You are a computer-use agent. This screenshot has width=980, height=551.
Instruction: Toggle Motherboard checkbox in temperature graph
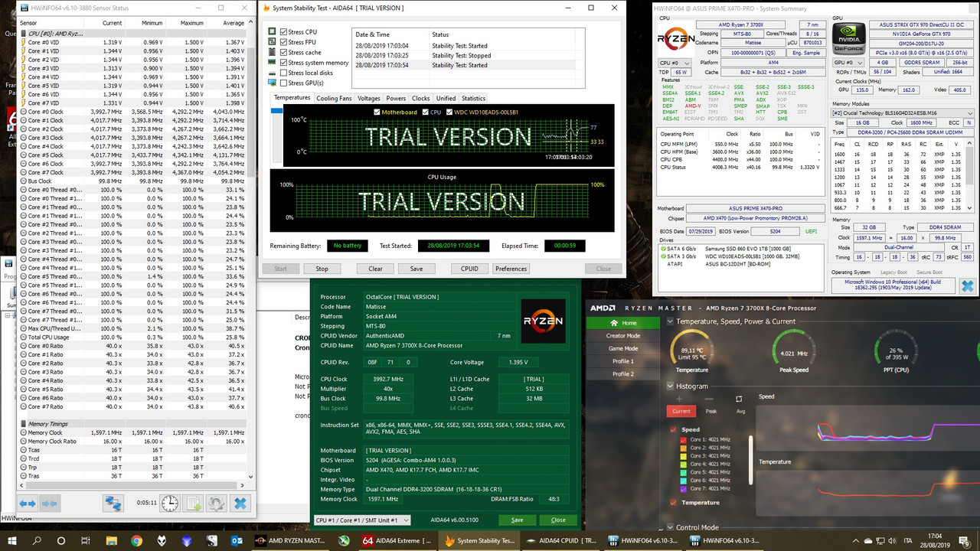click(377, 112)
